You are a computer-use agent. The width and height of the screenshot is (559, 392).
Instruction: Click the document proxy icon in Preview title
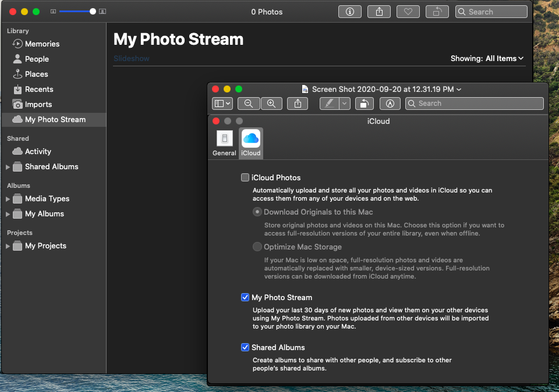(x=305, y=89)
